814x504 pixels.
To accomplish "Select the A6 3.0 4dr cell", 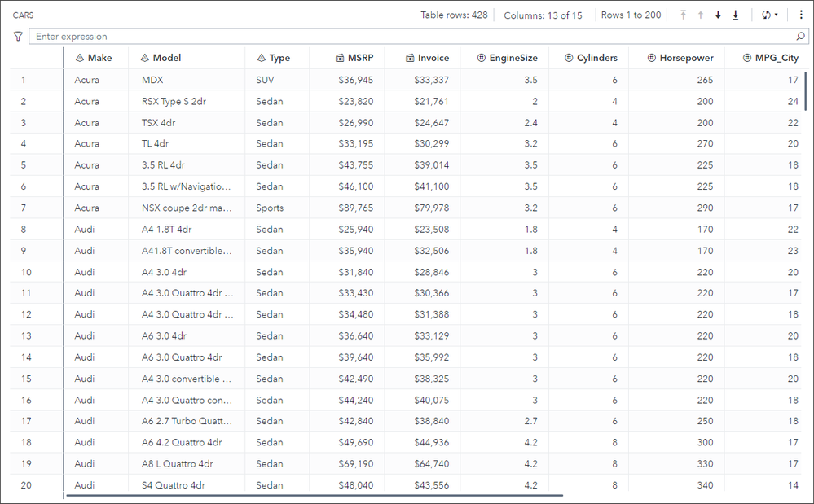I will (x=187, y=336).
